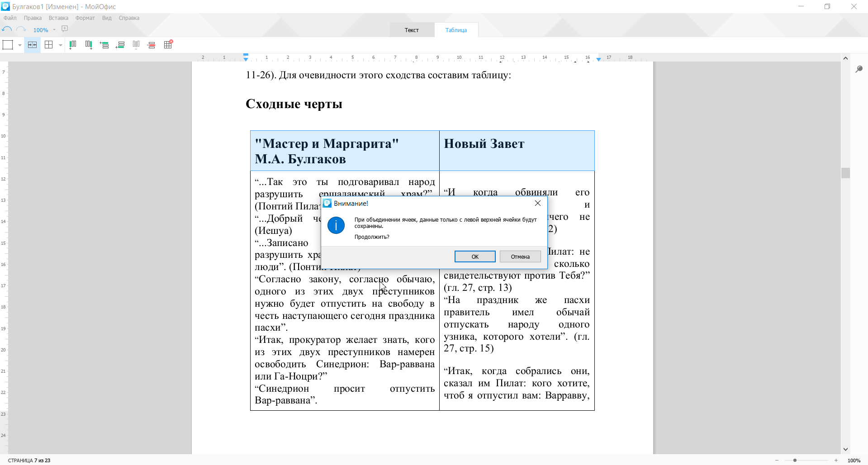Add a comment using the speech bubble icon
868x465 pixels.
click(x=65, y=29)
